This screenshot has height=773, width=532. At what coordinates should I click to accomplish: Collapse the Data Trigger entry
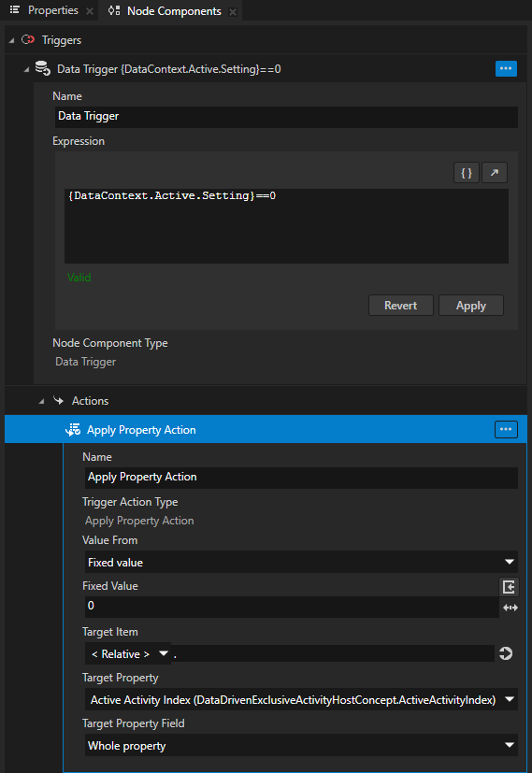26,70
